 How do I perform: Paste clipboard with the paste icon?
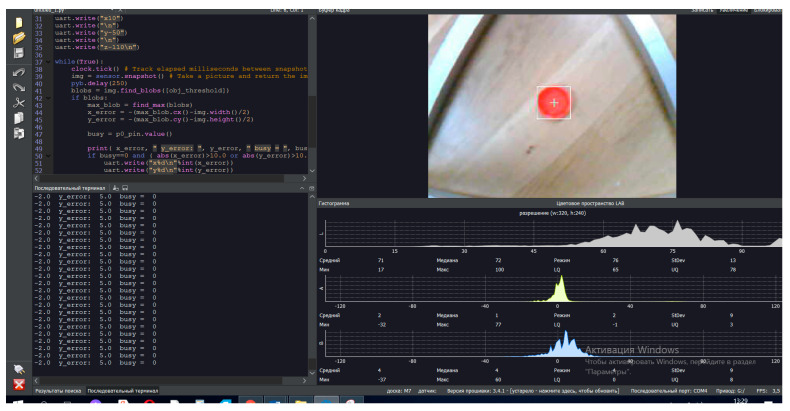click(19, 133)
